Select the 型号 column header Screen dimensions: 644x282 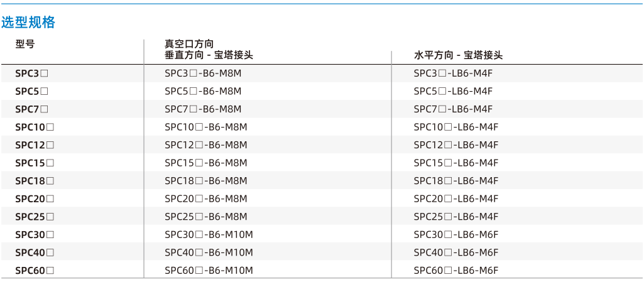(x=25, y=45)
